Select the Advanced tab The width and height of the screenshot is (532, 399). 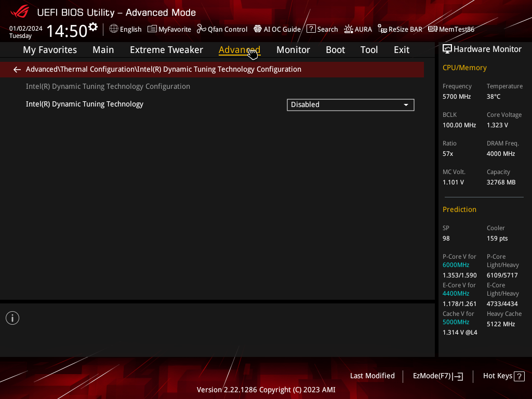pyautogui.click(x=240, y=50)
